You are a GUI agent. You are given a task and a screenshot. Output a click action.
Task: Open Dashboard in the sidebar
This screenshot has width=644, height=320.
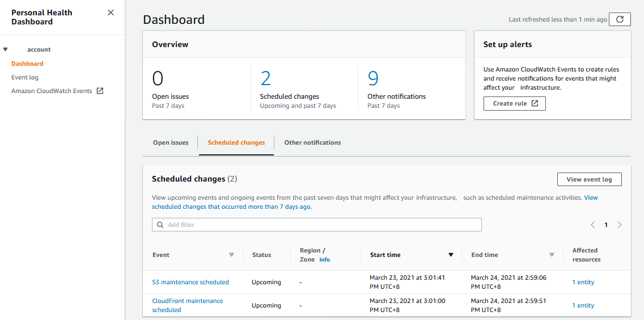coord(28,64)
